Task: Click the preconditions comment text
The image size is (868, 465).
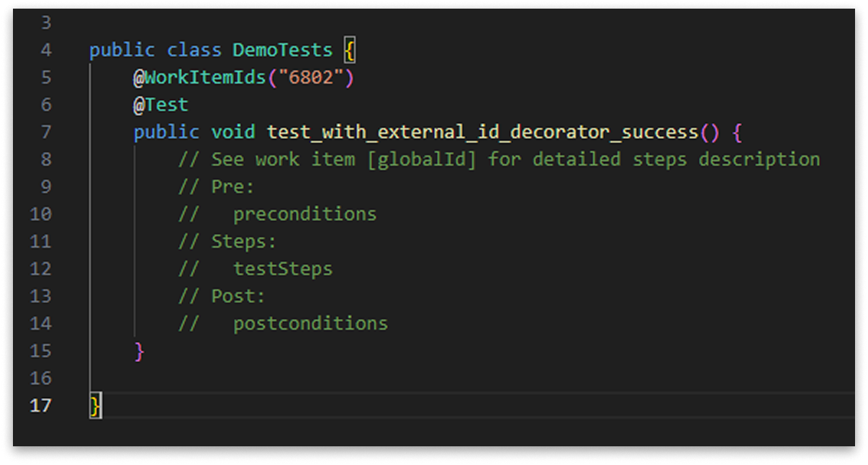Action: 304,214
